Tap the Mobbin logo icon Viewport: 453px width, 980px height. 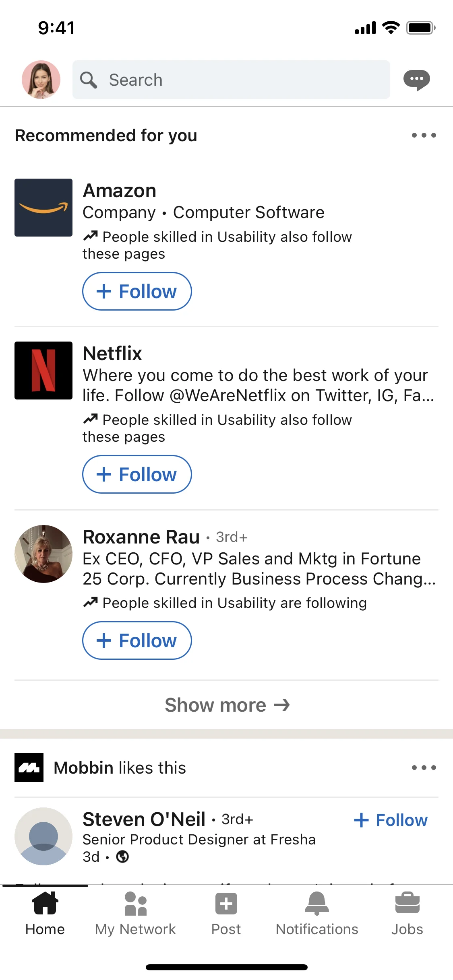tap(29, 767)
